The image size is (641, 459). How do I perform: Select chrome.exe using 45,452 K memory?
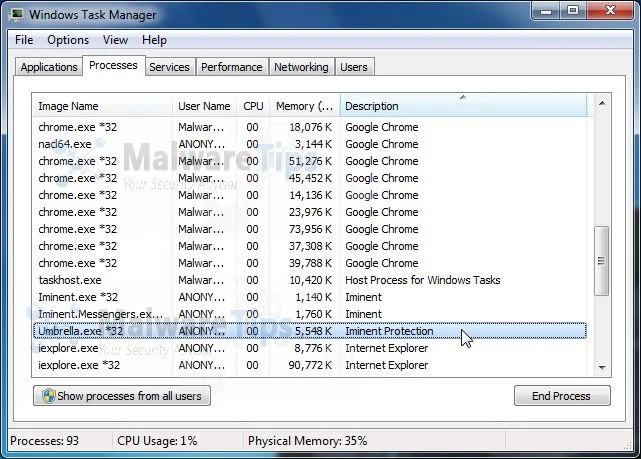[310, 178]
